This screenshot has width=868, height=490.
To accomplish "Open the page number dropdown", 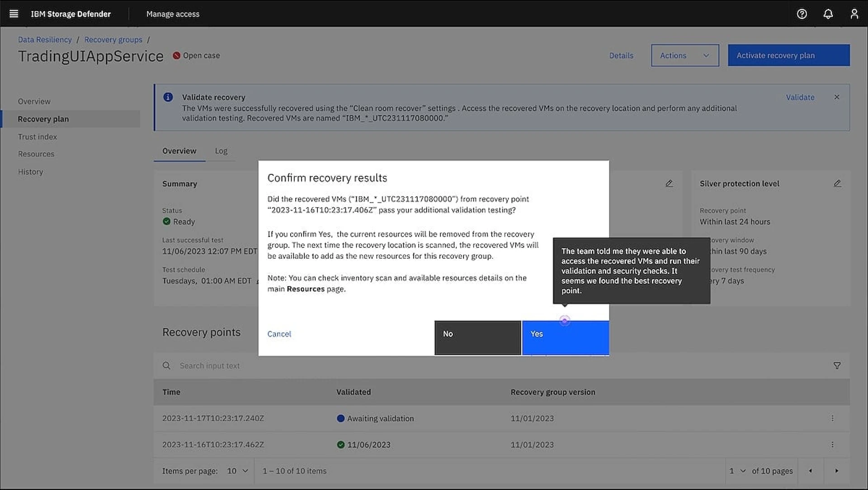I will click(x=737, y=471).
